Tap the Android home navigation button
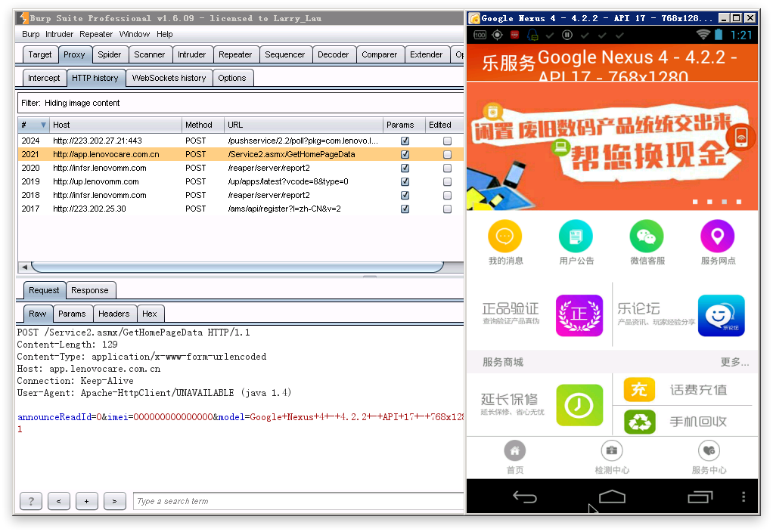773x532 pixels. [612, 496]
